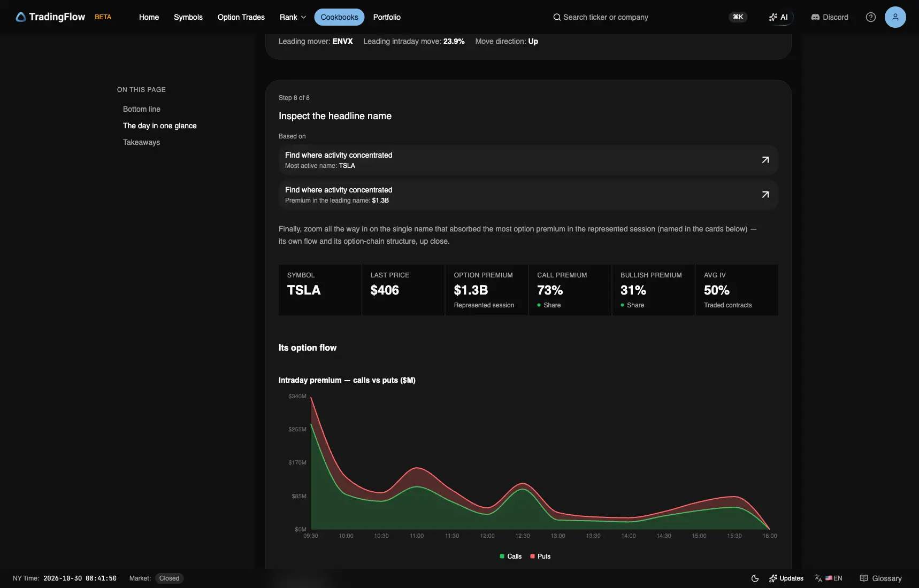The width and height of the screenshot is (919, 588).
Task: Open the Updates sparkle button
Action: (x=786, y=578)
